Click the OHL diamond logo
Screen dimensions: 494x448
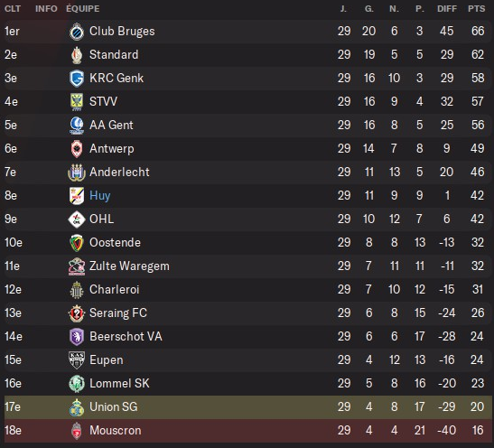point(77,219)
